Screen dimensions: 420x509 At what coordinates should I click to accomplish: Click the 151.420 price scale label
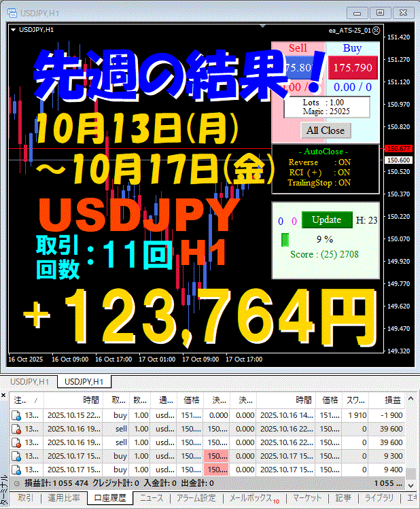[398, 37]
